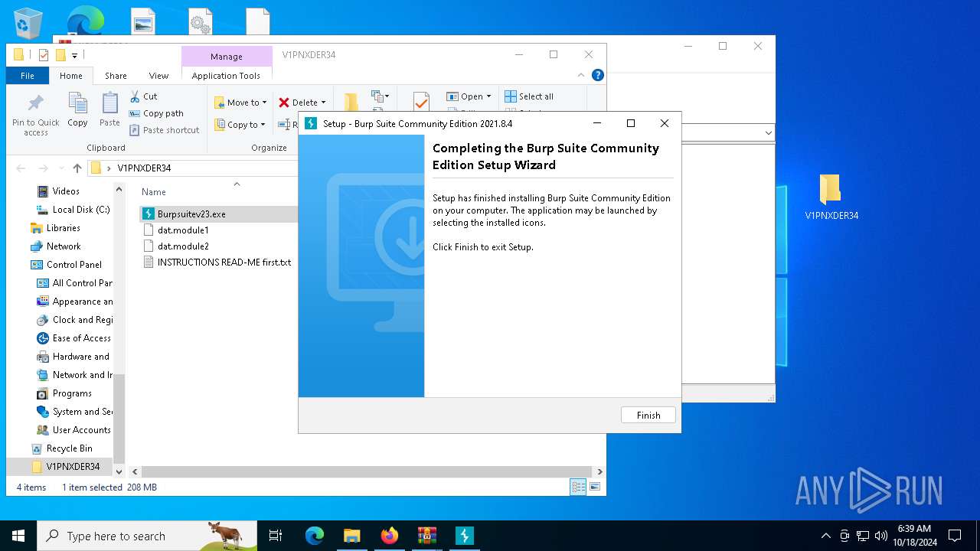980x551 pixels.
Task: Sort files by Name column header
Action: [x=153, y=192]
